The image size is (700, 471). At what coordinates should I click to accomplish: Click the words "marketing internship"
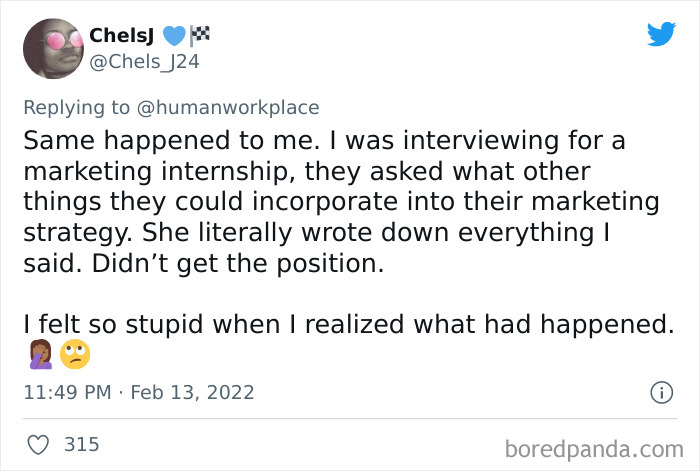150,169
